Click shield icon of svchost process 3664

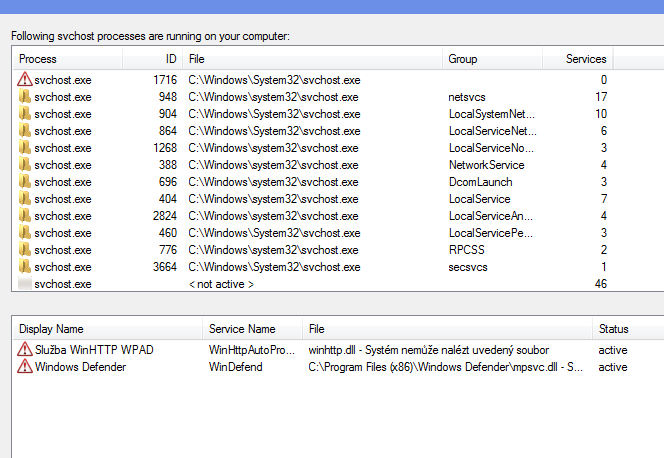[x=24, y=267]
